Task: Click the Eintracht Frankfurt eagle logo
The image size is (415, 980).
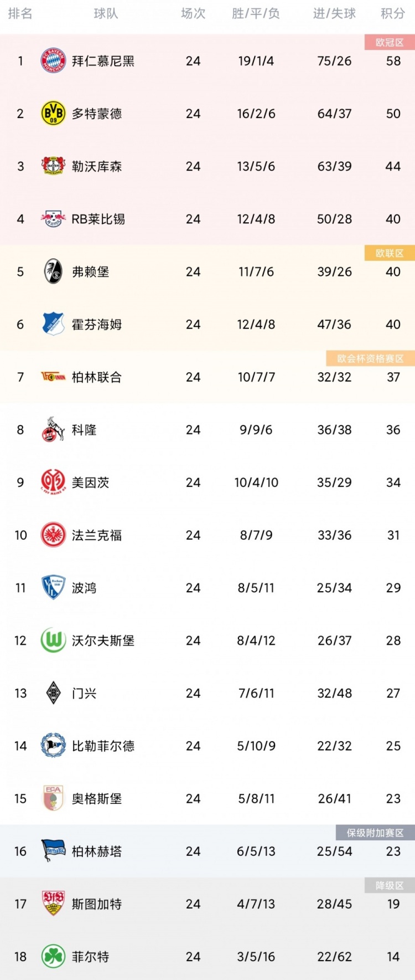Action: tap(53, 535)
